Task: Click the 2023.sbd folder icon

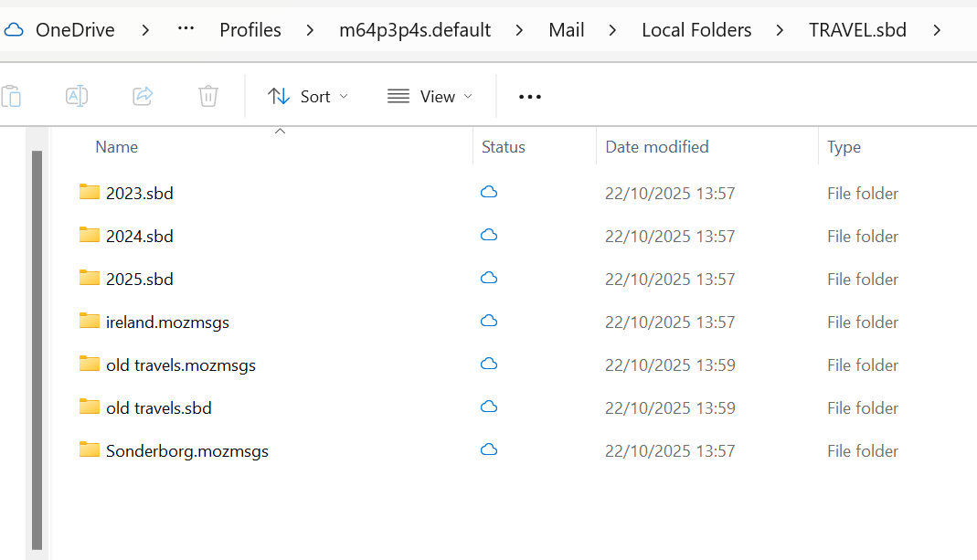Action: 90,192
